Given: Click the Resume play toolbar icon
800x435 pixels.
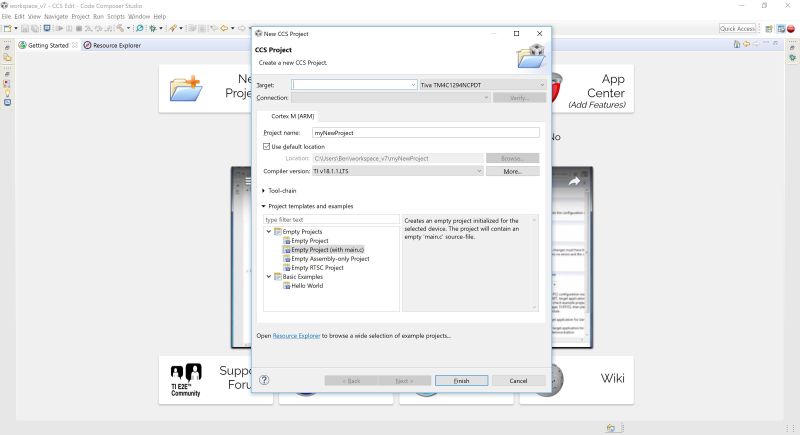Looking at the screenshot, I should pyautogui.click(x=60, y=29).
